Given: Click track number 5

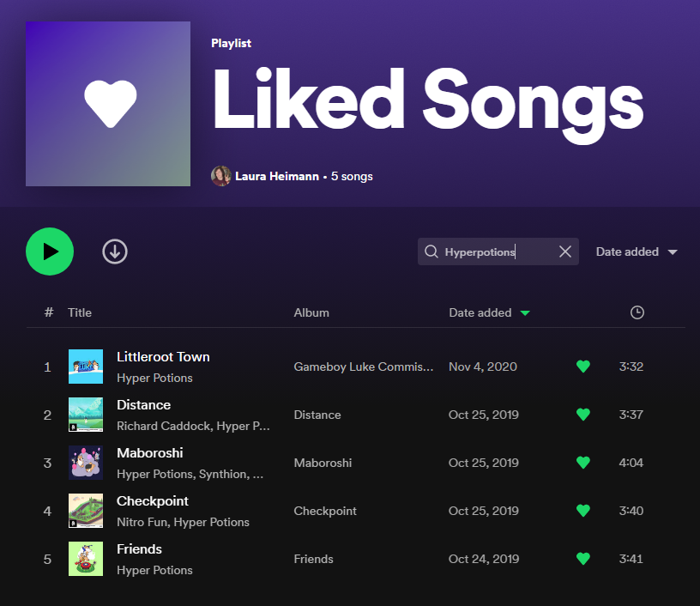Looking at the screenshot, I should (47, 559).
